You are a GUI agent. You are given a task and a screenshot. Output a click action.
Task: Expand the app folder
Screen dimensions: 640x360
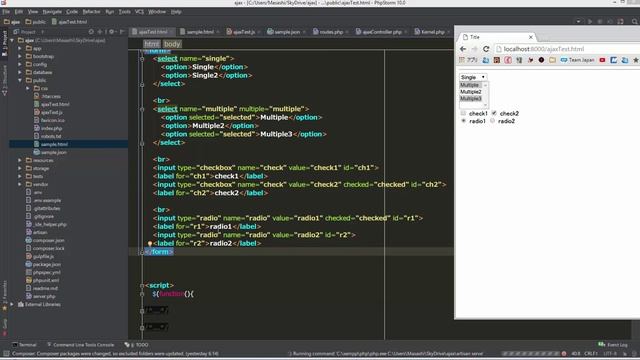pyautogui.click(x=20, y=48)
